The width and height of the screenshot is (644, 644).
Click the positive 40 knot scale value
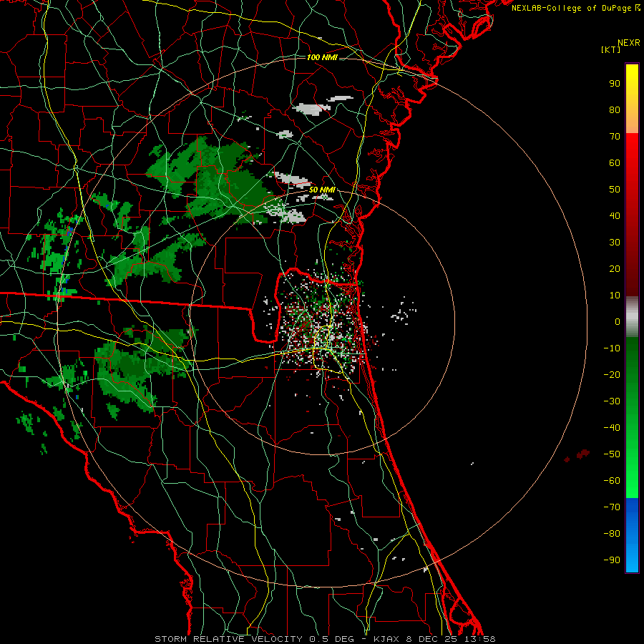615,215
